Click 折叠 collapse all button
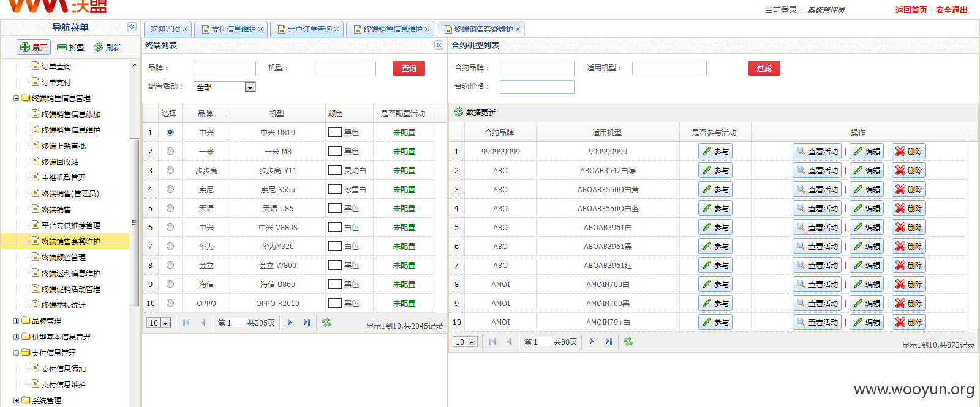Screen dimensions: 980x407 [x=70, y=47]
